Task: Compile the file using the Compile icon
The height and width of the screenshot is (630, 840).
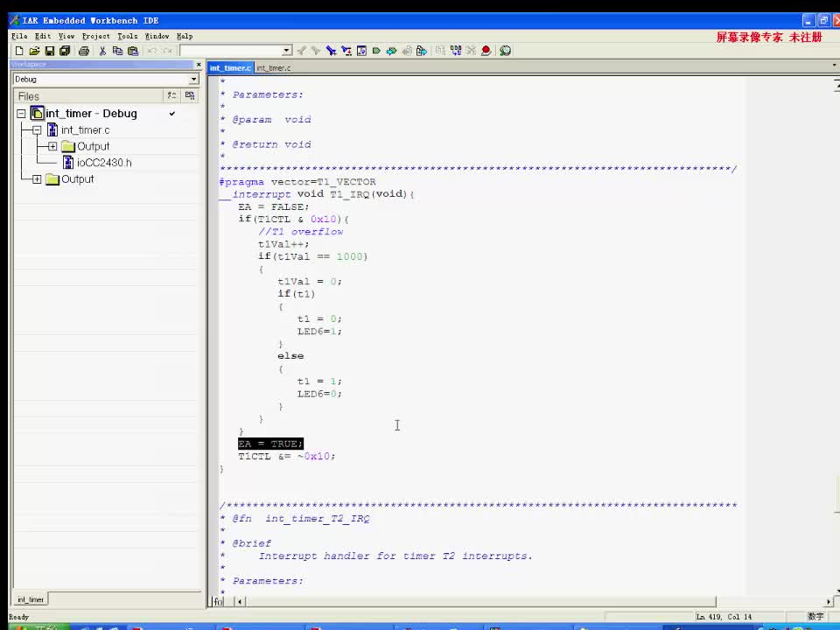Action: [x=440, y=51]
